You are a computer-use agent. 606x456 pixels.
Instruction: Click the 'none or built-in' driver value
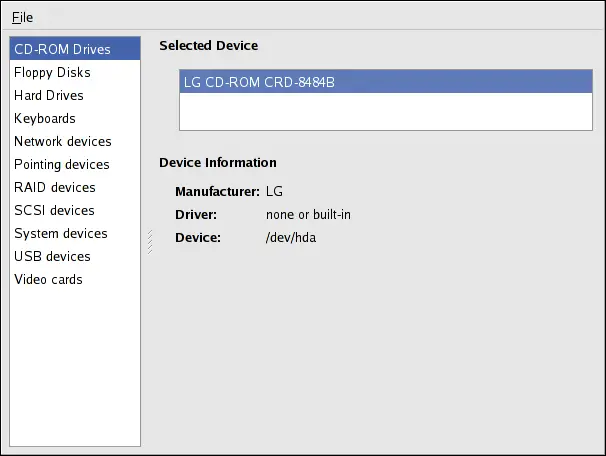coord(308,214)
